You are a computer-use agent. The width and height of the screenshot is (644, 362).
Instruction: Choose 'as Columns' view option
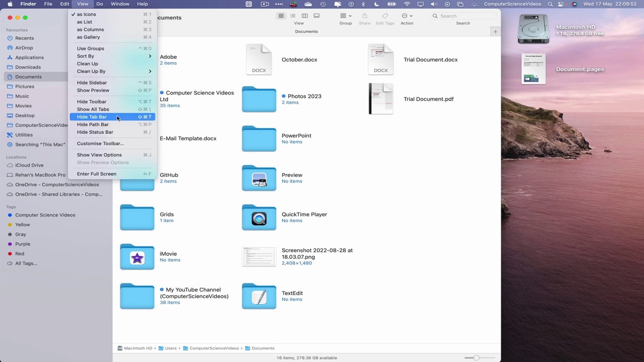112,30
